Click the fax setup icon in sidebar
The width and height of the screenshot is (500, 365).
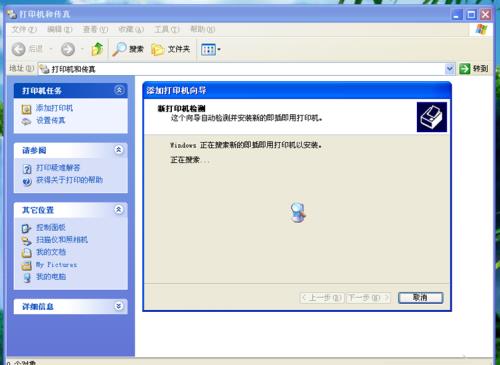click(26, 122)
